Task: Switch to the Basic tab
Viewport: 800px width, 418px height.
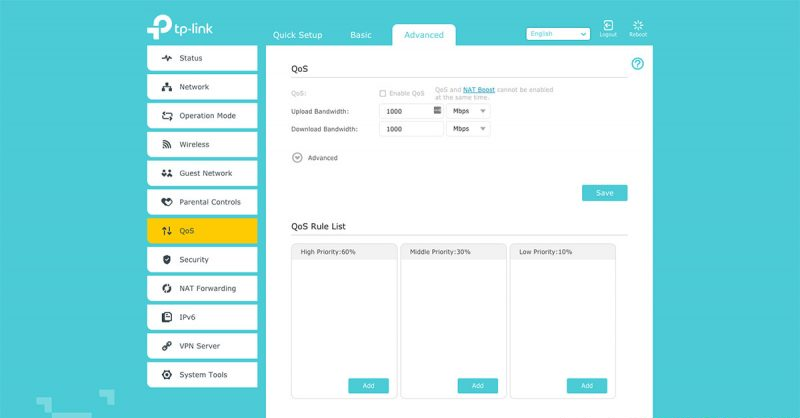Action: [x=361, y=35]
